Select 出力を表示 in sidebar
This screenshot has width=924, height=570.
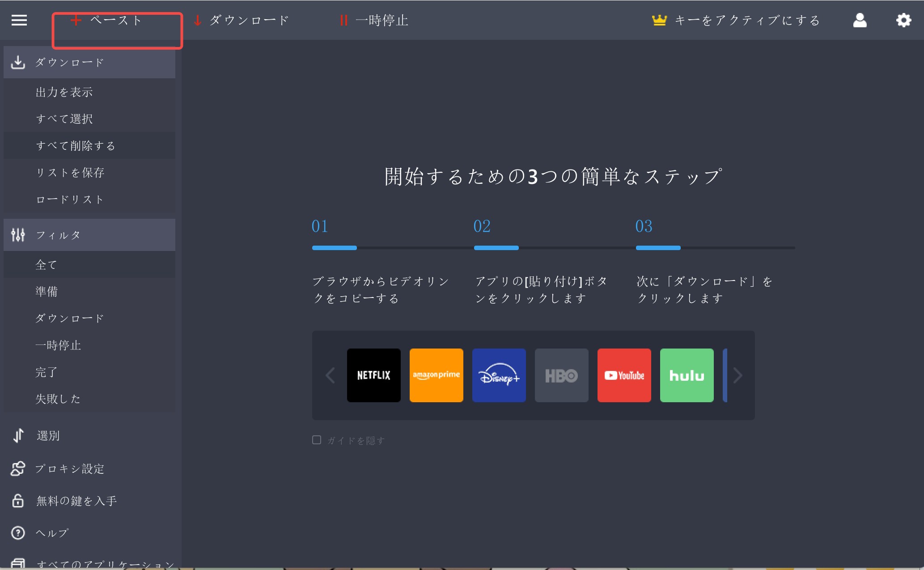click(89, 92)
